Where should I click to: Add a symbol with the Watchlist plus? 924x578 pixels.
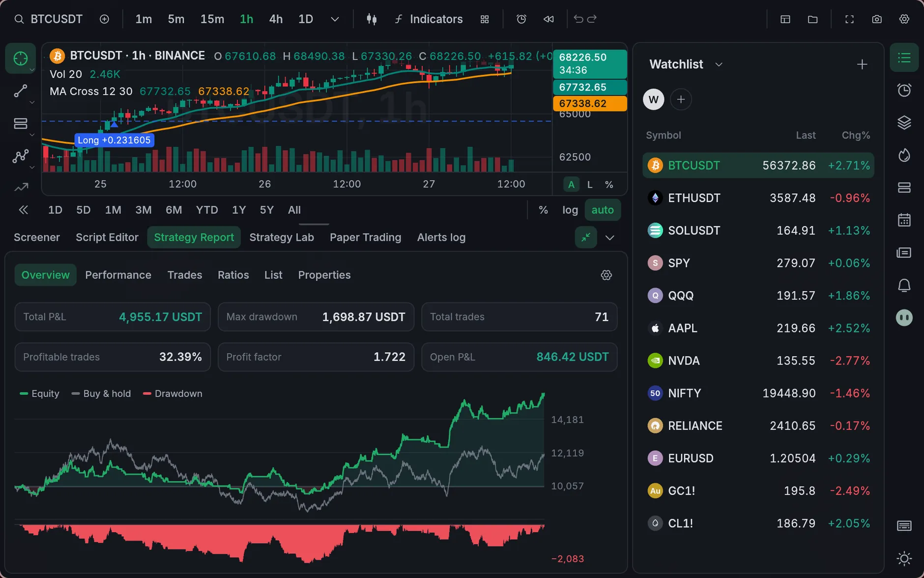click(x=862, y=64)
